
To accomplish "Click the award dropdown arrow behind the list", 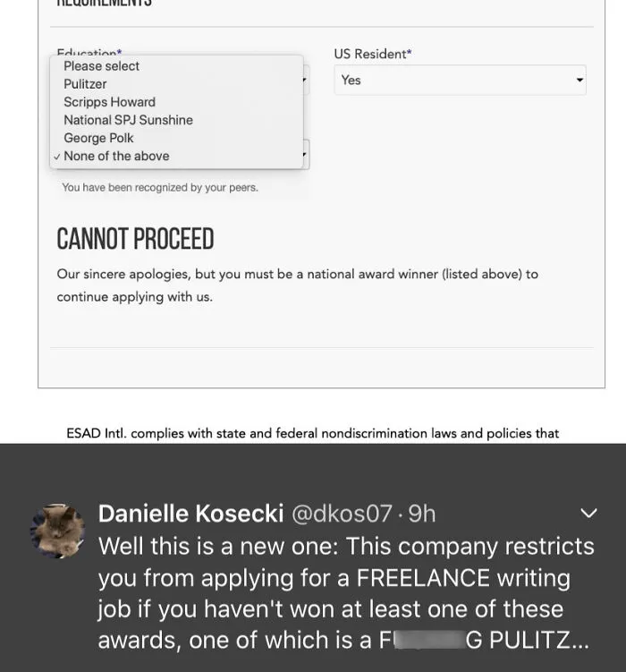I will coord(305,154).
